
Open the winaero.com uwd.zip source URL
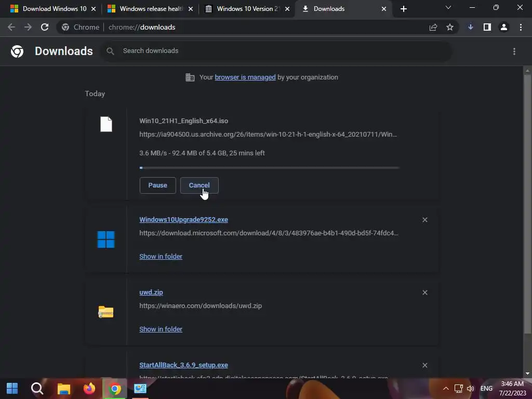[201, 305]
